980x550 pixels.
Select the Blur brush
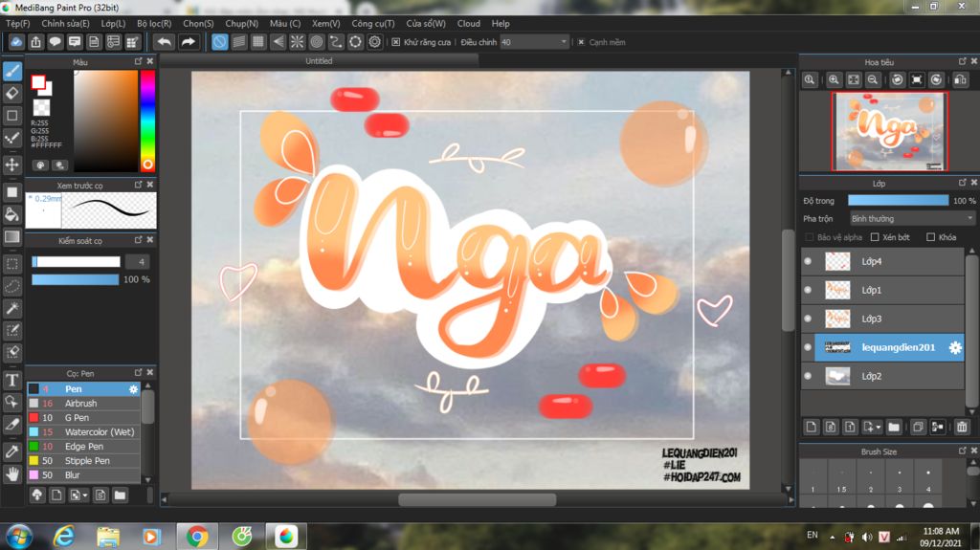click(x=84, y=475)
